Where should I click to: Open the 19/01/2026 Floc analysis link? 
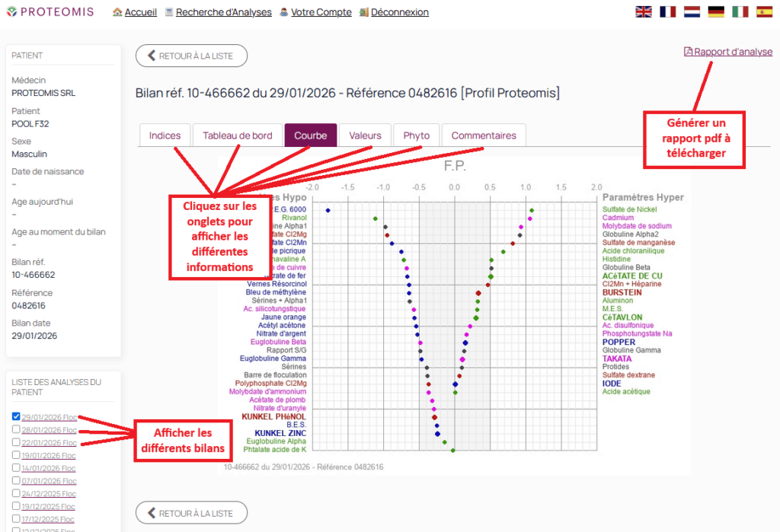(x=48, y=455)
